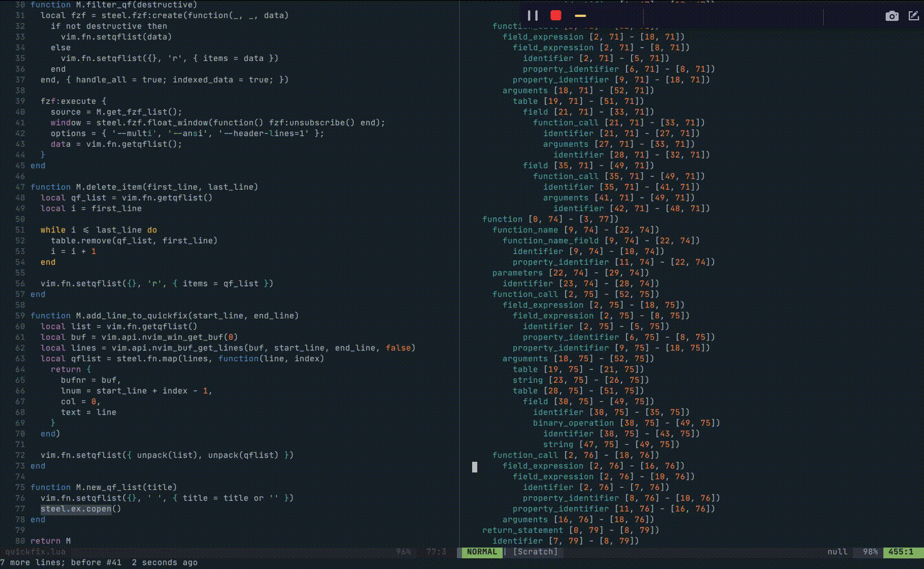Click the highlighted 'steel.ex.copen()' call
The height and width of the screenshot is (569, 924).
point(81,509)
